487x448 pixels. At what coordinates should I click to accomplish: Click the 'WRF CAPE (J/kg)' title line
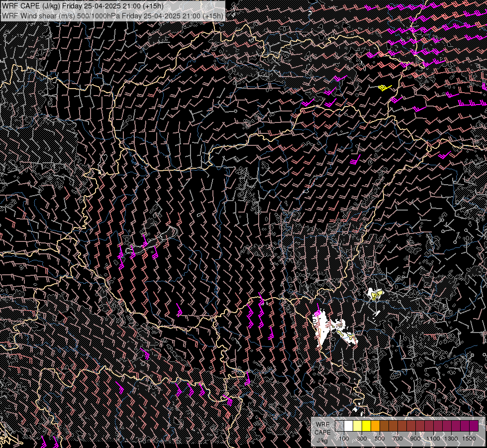coord(83,6)
